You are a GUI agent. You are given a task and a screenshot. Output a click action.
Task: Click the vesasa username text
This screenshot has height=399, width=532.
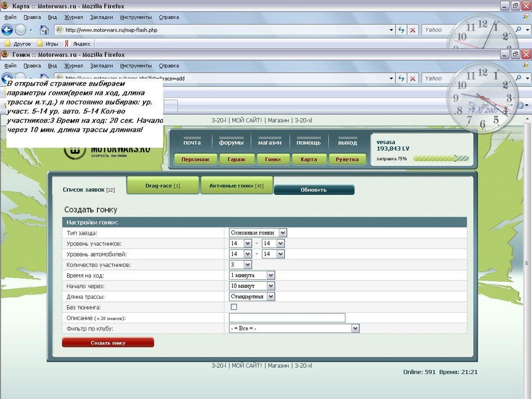[x=386, y=142]
